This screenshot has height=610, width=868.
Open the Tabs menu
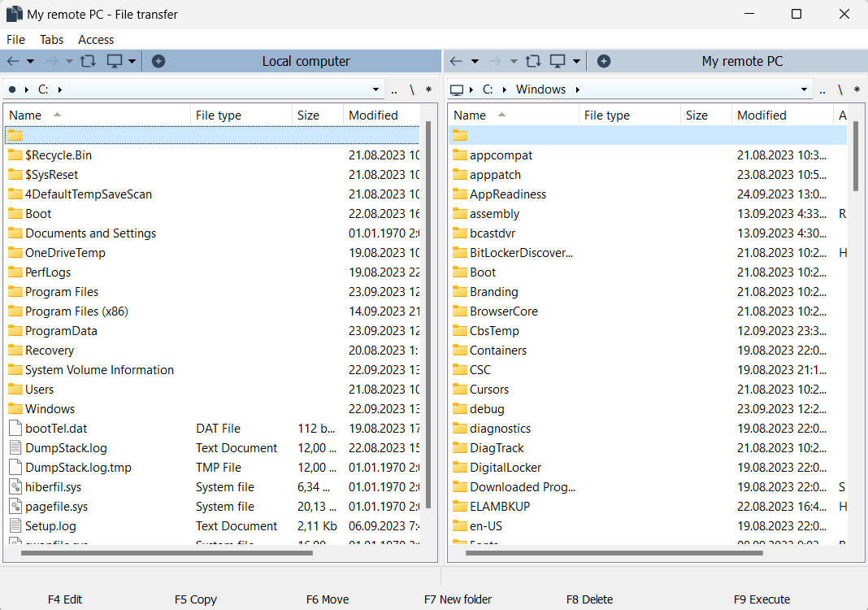point(51,39)
